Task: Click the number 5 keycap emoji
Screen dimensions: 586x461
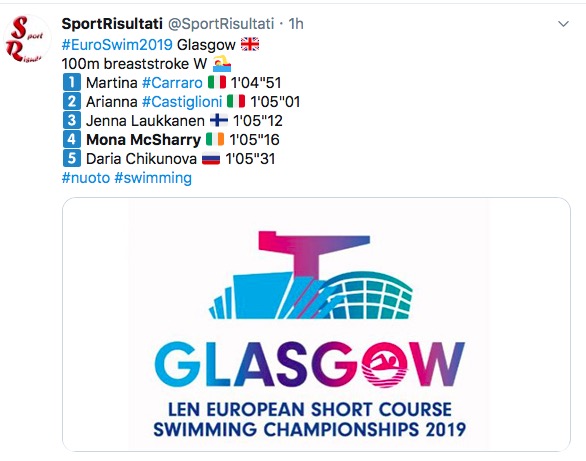Action: 72,158
